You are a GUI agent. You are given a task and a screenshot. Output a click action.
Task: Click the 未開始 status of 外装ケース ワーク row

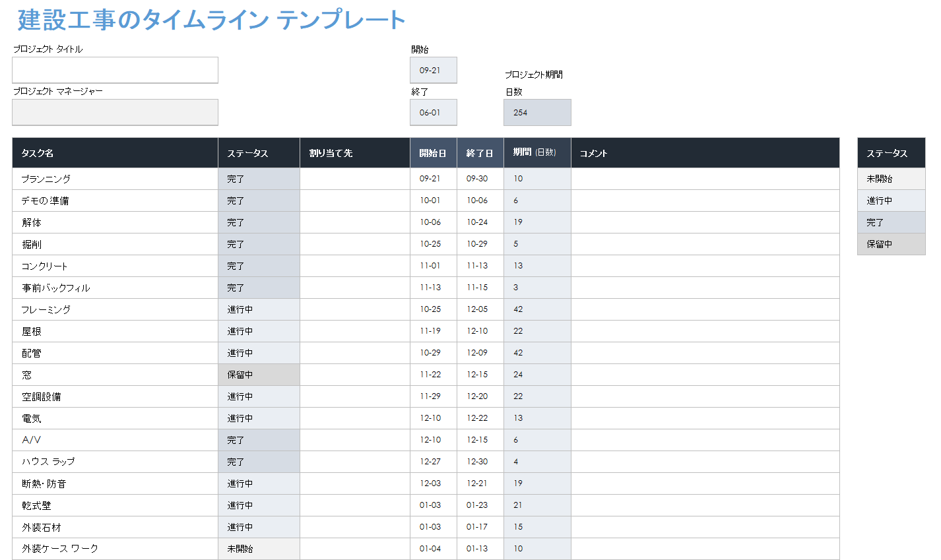(x=259, y=549)
